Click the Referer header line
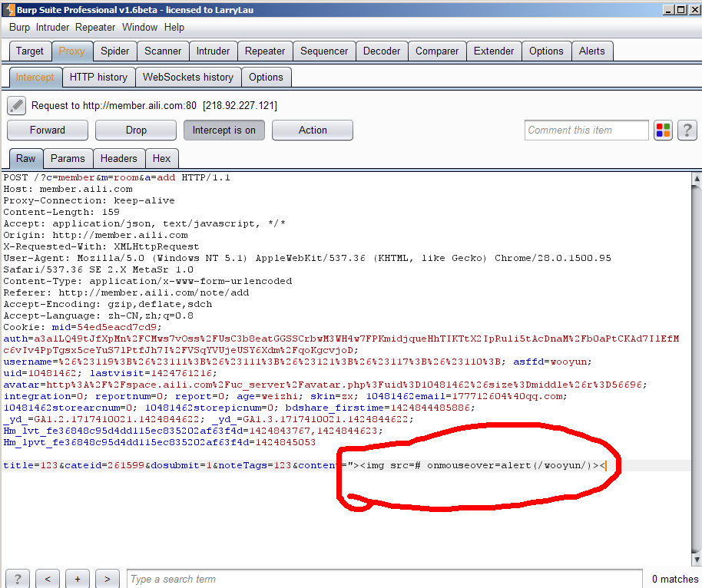This screenshot has width=702, height=588. tap(126, 292)
